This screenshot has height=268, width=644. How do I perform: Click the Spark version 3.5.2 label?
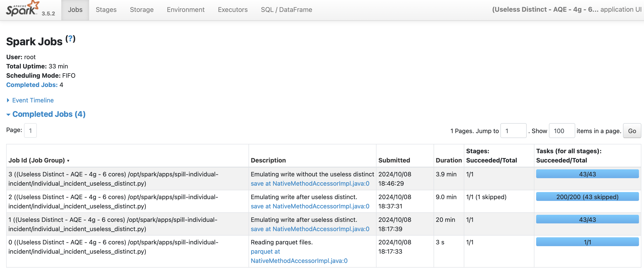pyautogui.click(x=48, y=13)
